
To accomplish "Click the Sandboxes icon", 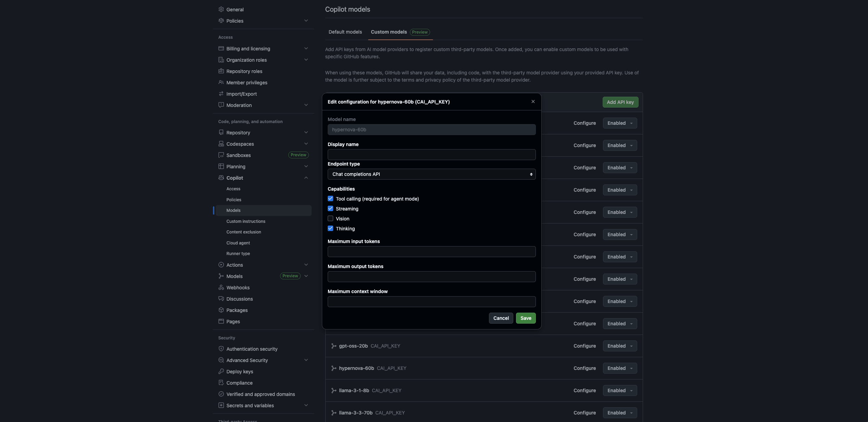I will [x=221, y=155].
